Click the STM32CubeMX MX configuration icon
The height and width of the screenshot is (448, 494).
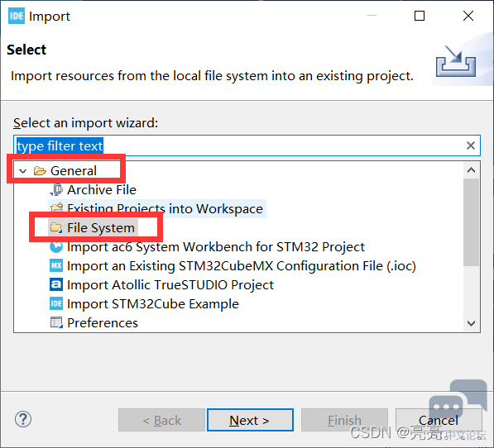coord(56,265)
